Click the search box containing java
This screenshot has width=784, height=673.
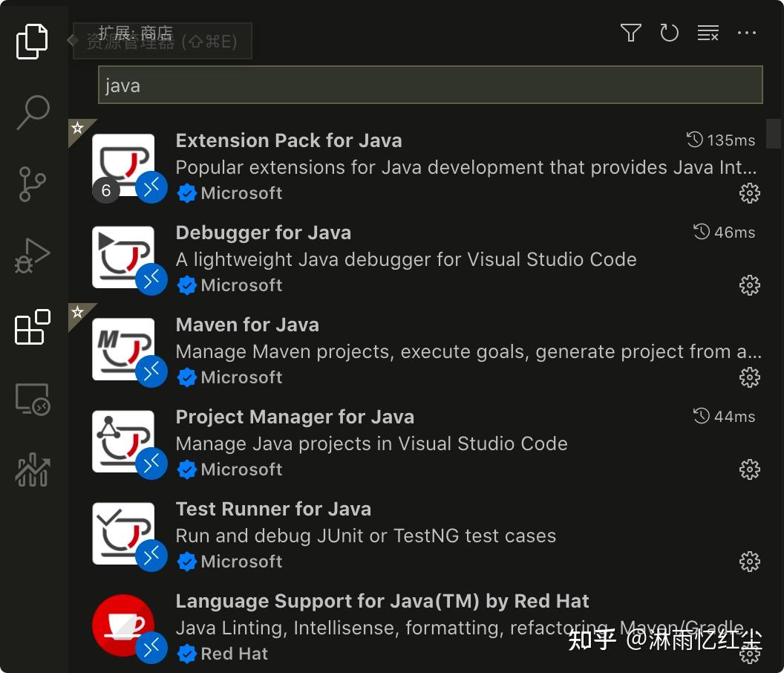(x=431, y=85)
